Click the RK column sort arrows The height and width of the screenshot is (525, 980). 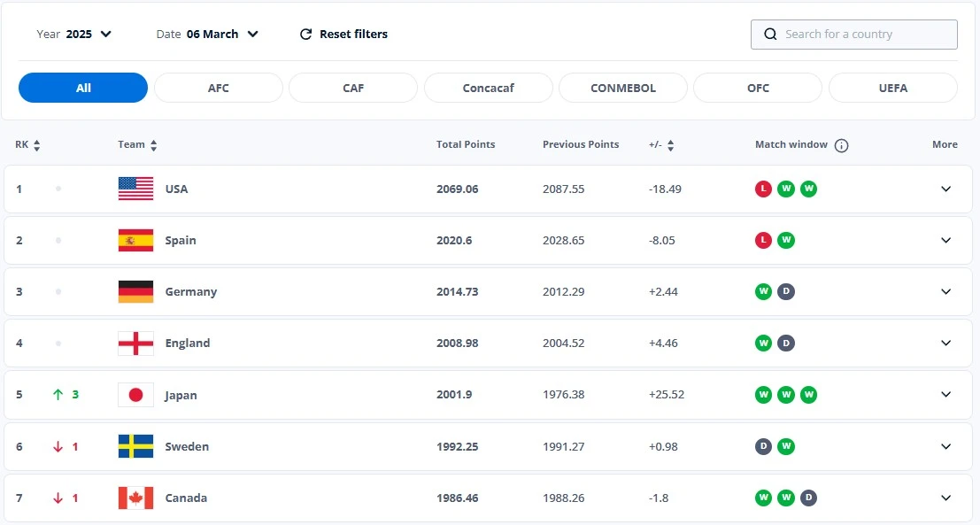(x=36, y=145)
